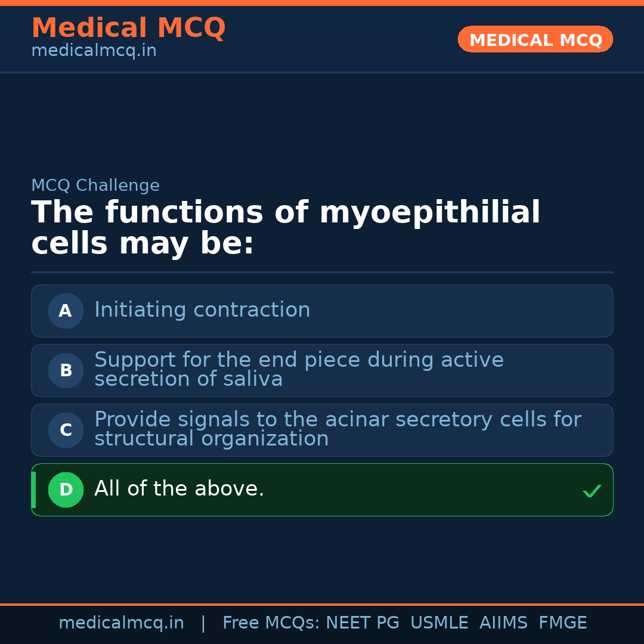The height and width of the screenshot is (644, 644).
Task: Click the orange MEDICAL MCQ badge
Action: point(535,40)
